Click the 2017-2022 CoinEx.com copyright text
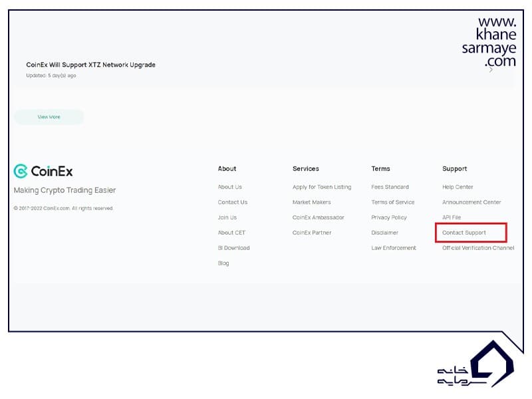The image size is (532, 399). pyautogui.click(x=63, y=208)
